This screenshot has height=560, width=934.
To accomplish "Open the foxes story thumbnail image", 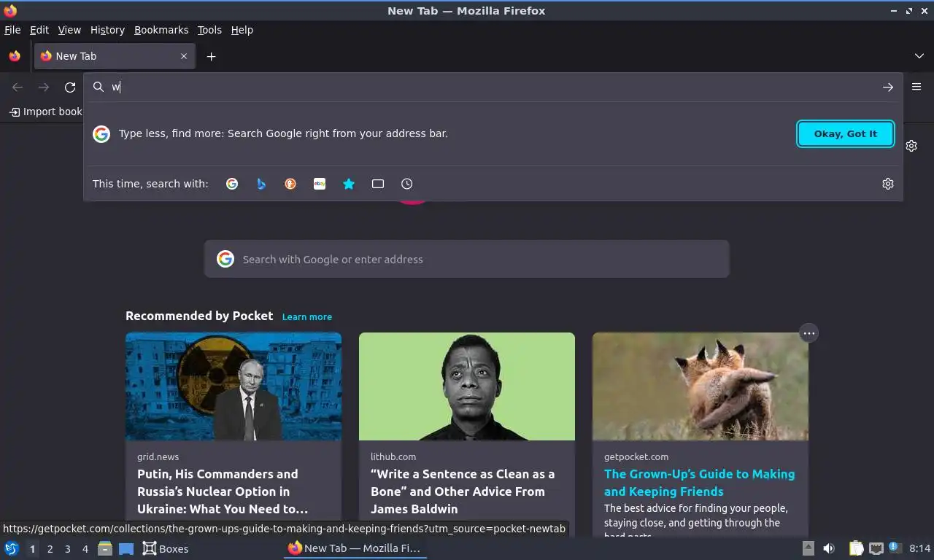I will (700, 386).
